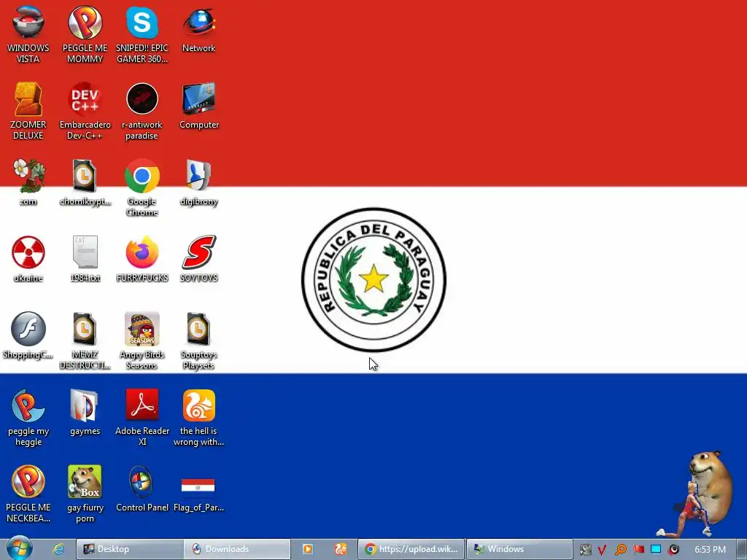
Task: Click the media player taskbar icon
Action: tap(308, 549)
